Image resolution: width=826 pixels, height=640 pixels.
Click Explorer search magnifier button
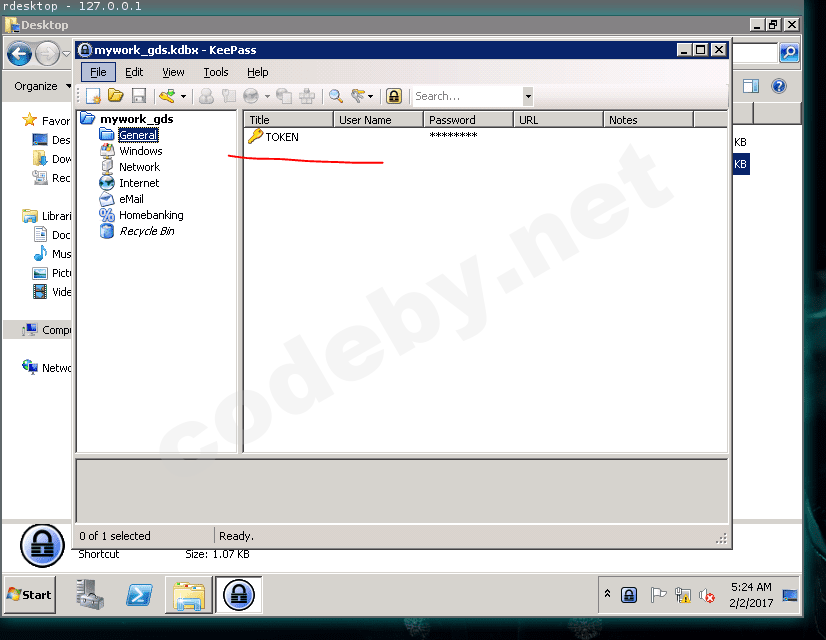point(789,53)
